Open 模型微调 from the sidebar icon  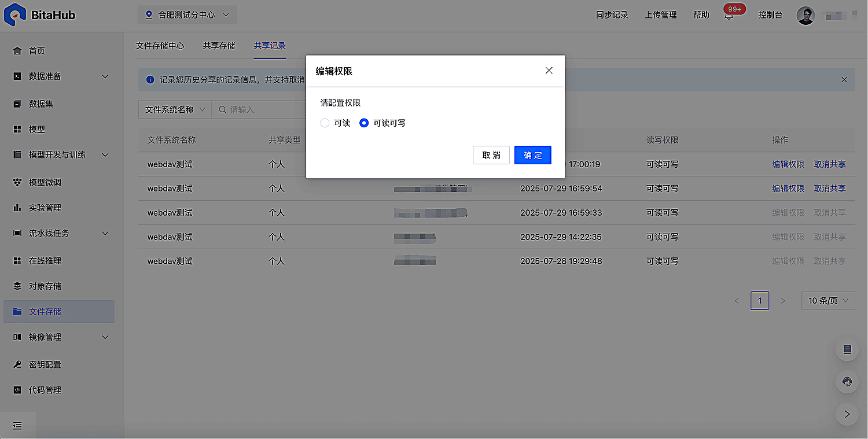click(17, 182)
